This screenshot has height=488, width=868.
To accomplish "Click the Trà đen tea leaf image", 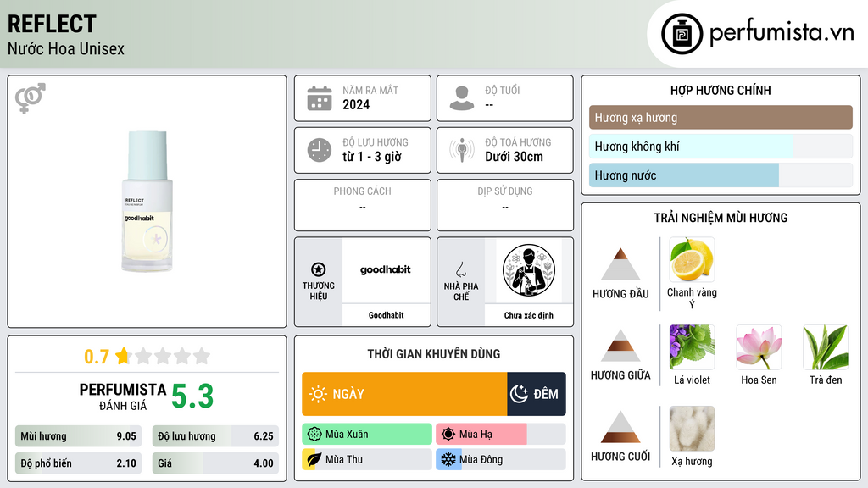I will (826, 347).
